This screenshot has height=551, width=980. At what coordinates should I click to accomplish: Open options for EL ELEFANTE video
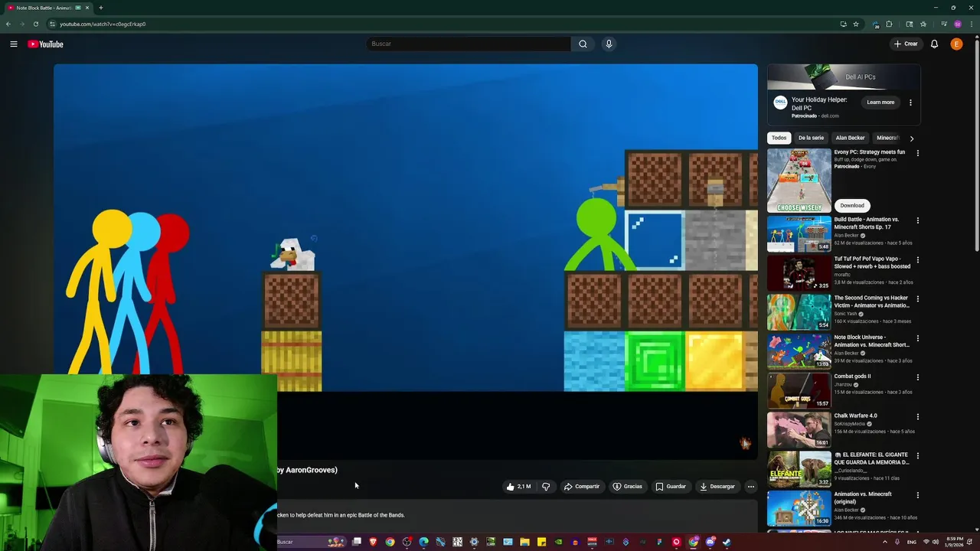[918, 455]
